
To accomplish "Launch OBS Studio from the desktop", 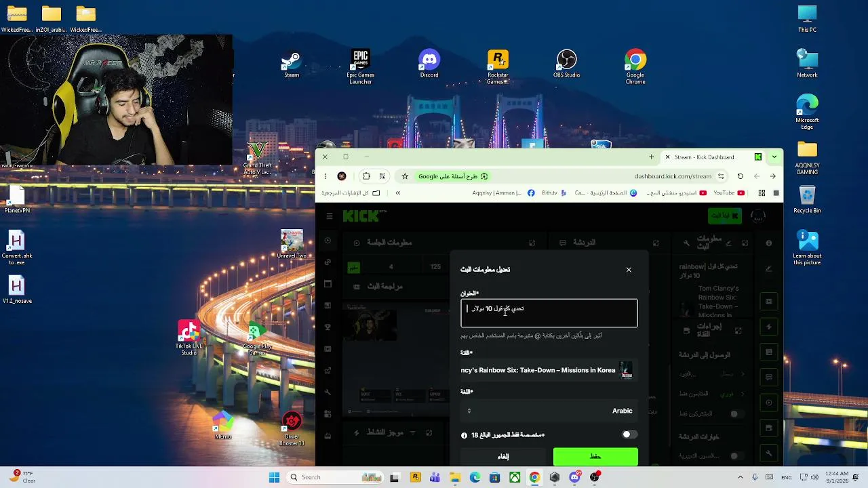I will (566, 64).
